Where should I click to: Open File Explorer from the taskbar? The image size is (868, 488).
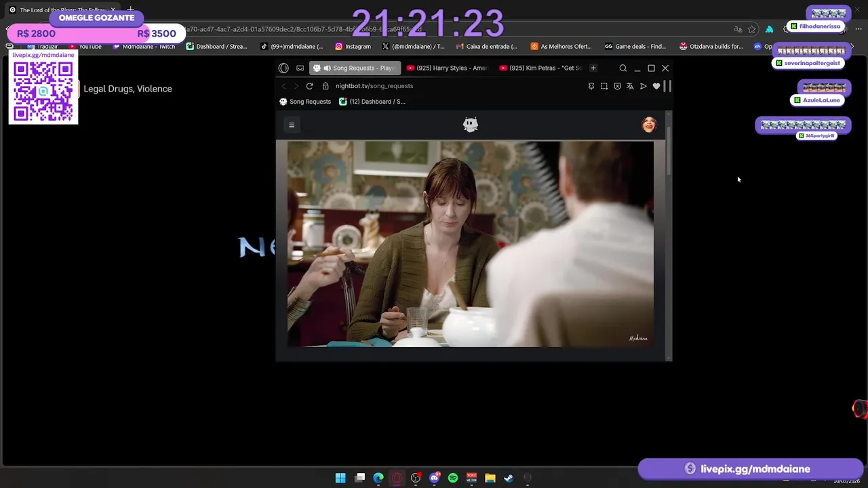point(490,478)
